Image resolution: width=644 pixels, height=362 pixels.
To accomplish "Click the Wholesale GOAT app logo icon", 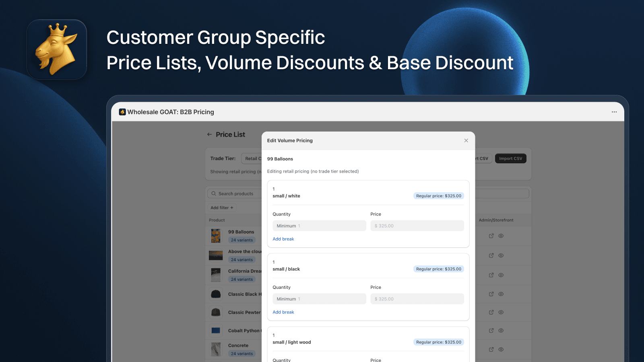I will pyautogui.click(x=122, y=112).
